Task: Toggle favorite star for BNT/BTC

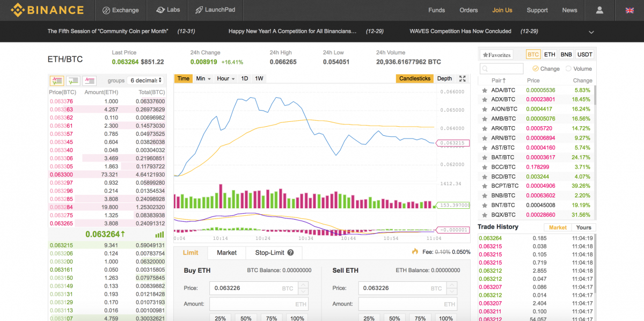Action: (x=485, y=205)
